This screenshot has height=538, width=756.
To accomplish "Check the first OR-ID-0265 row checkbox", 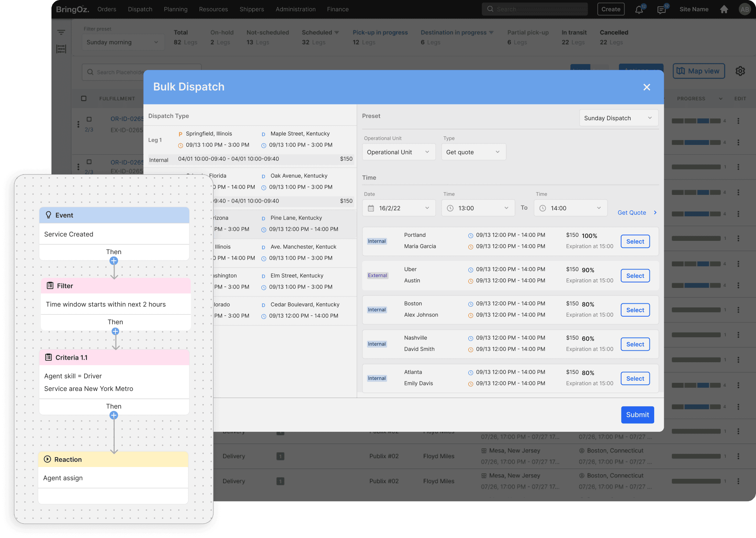I will pos(89,119).
